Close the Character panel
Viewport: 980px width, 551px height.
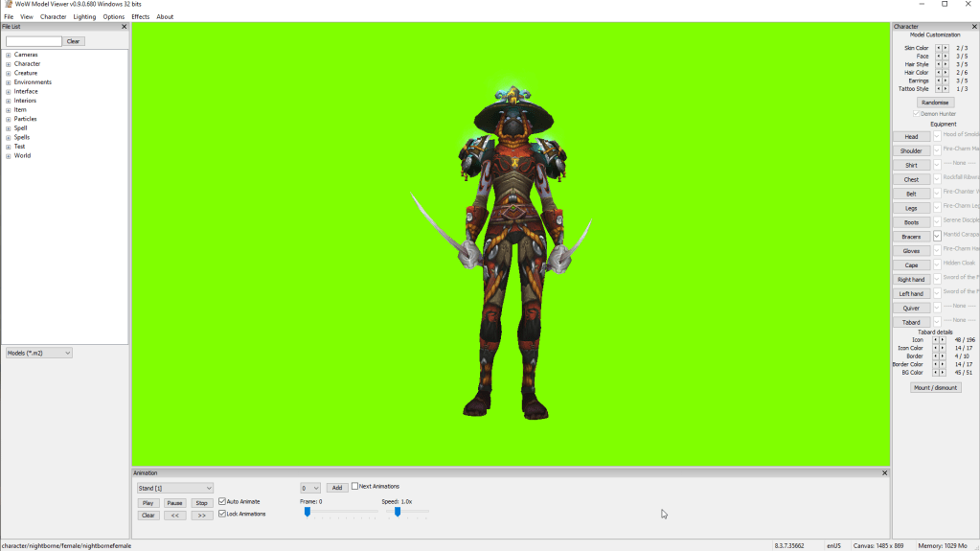(974, 27)
